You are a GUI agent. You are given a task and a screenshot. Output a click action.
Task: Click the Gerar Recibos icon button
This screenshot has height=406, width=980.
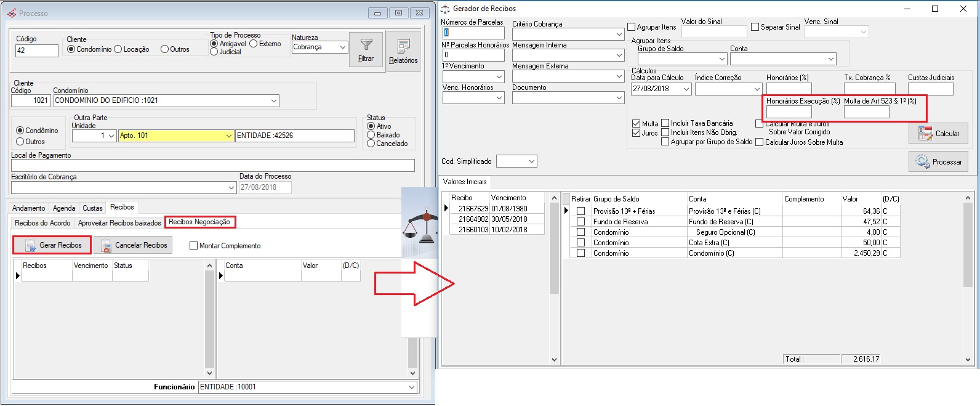tap(52, 245)
